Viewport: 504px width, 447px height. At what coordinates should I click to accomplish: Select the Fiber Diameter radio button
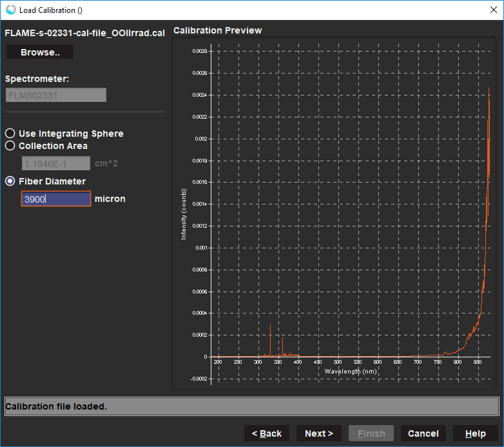(x=10, y=181)
